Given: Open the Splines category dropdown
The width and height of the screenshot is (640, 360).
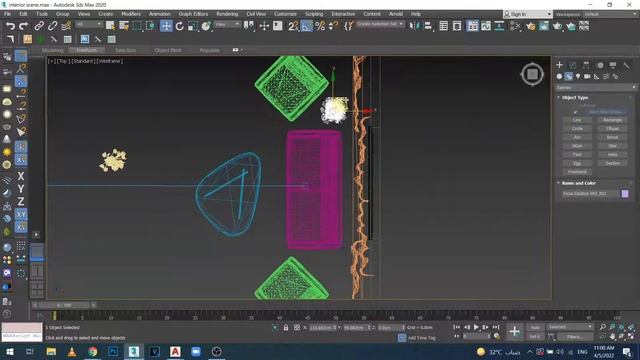Looking at the screenshot, I should pos(596,87).
